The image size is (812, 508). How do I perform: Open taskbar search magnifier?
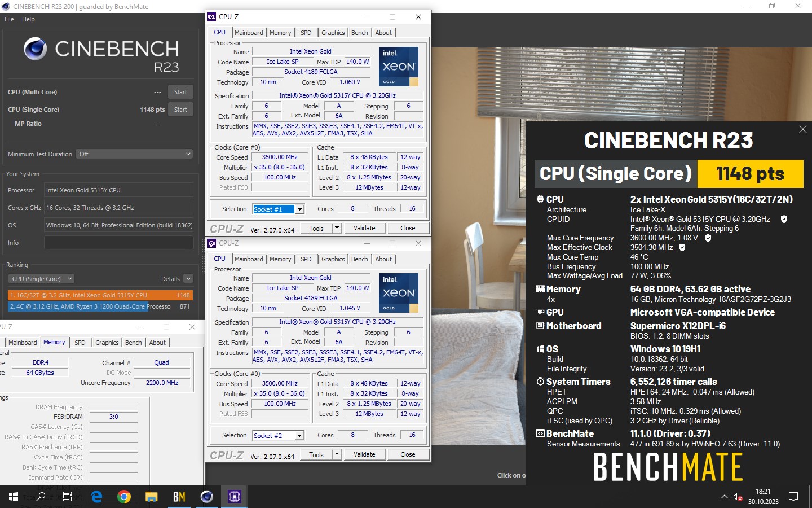pyautogui.click(x=41, y=497)
